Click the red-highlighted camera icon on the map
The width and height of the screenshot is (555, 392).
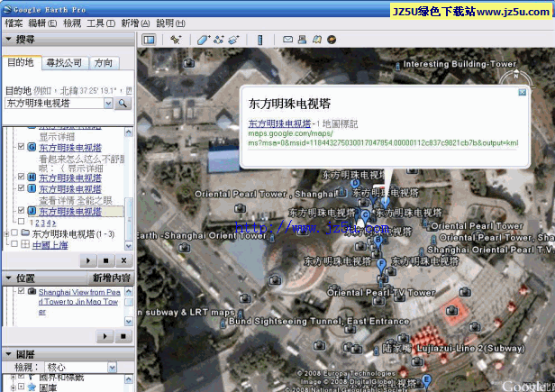click(x=452, y=311)
